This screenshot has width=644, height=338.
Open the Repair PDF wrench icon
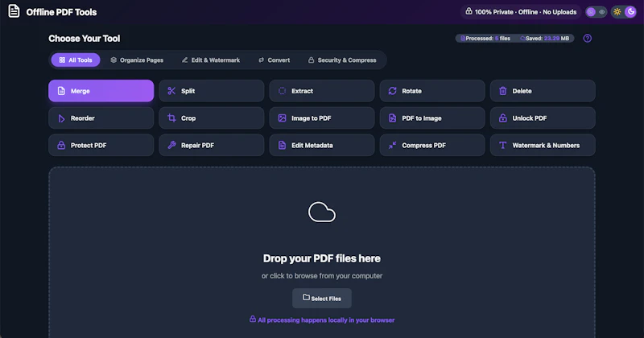point(171,146)
